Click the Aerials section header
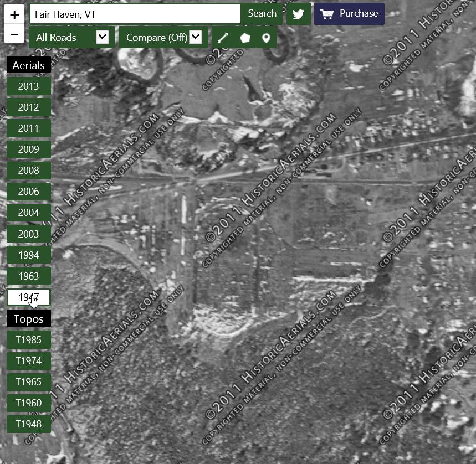The width and height of the screenshot is (476, 464). 29,65
